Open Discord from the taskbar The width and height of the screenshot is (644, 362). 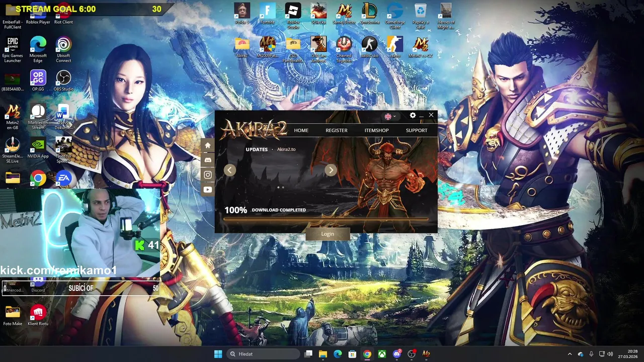[397, 354]
